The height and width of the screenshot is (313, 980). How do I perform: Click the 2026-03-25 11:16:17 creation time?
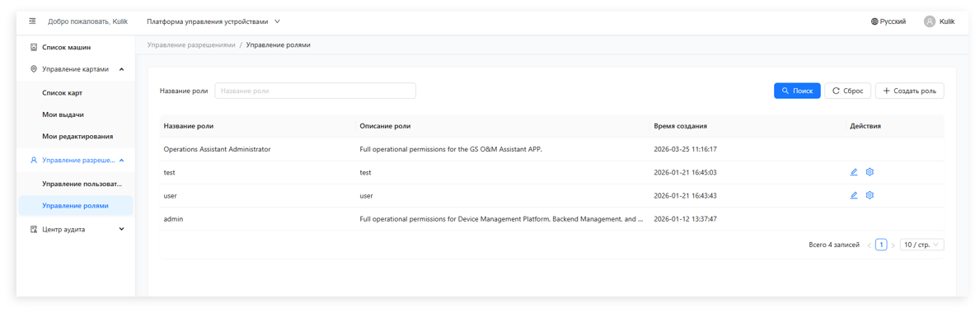[685, 149]
